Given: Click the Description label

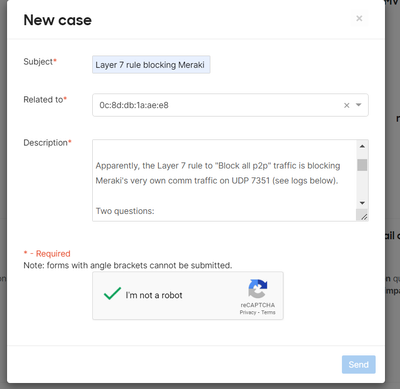Looking at the screenshot, I should tap(47, 143).
